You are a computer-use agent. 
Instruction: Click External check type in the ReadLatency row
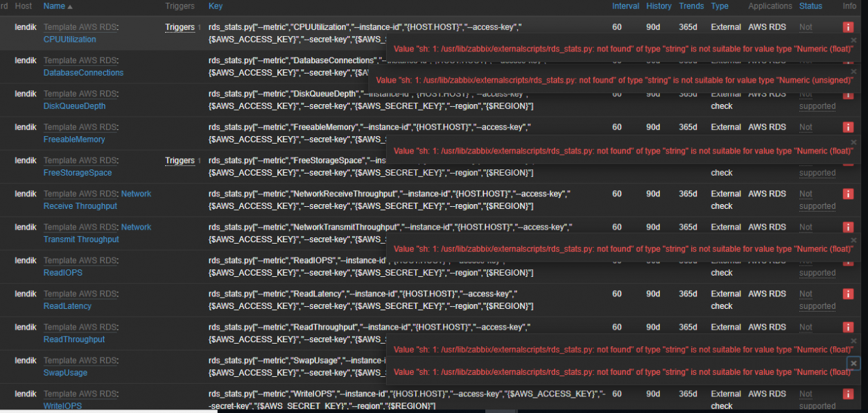[x=726, y=300]
